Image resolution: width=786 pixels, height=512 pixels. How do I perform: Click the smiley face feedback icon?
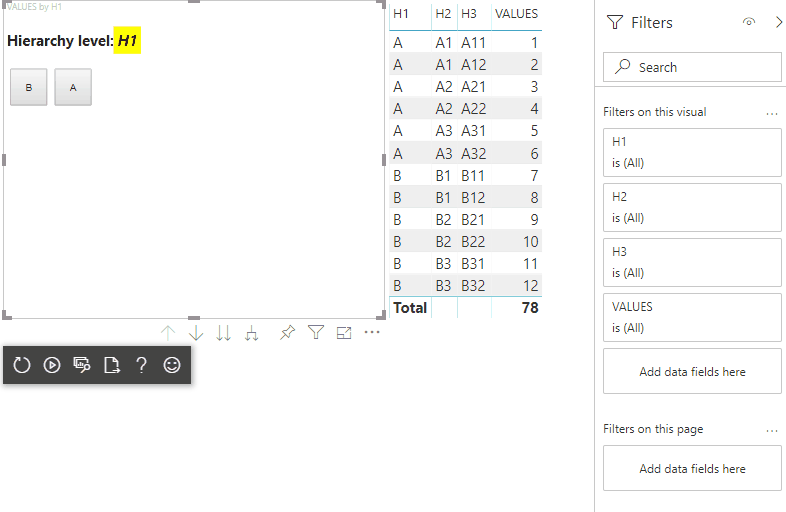coord(172,366)
